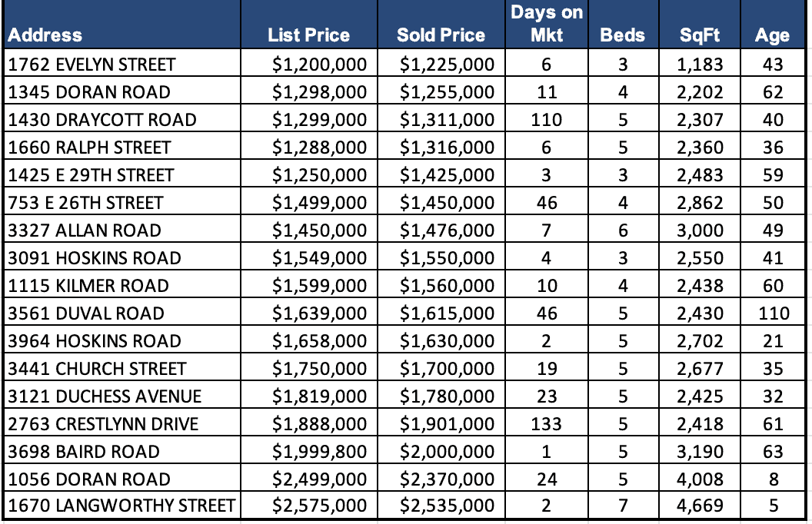Select the Age column header
The width and height of the screenshot is (812, 524).
coord(772,35)
